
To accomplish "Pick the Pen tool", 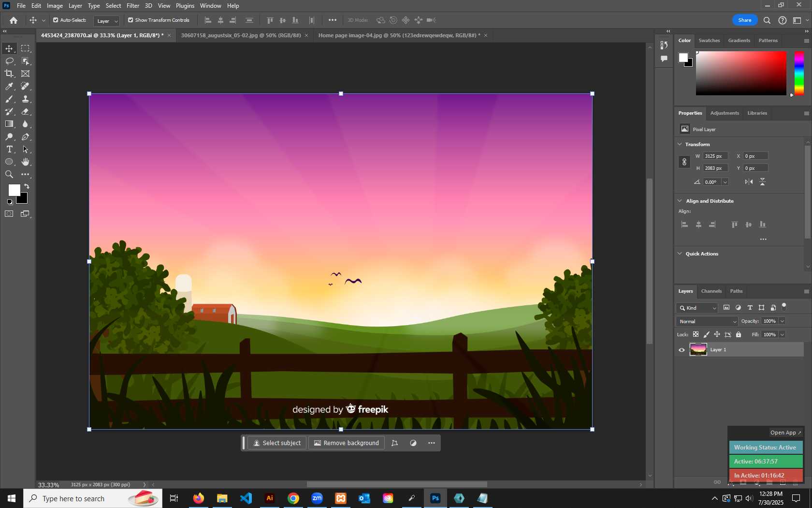I will coord(25,137).
